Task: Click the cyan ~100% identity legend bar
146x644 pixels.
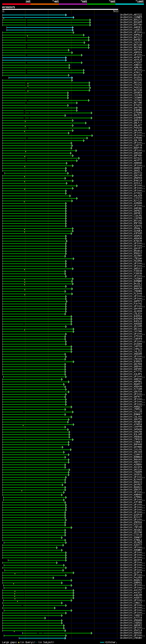Action: (130, 4)
